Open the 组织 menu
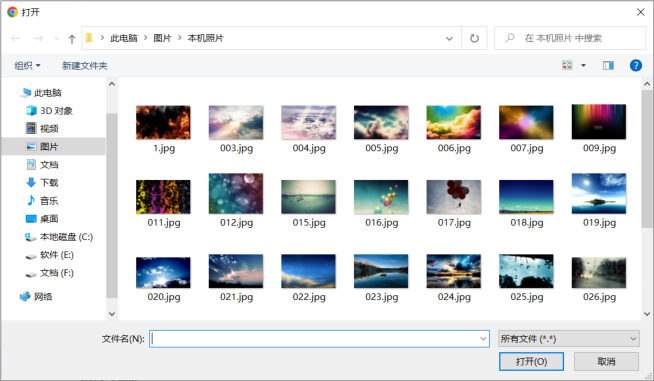 coord(27,66)
